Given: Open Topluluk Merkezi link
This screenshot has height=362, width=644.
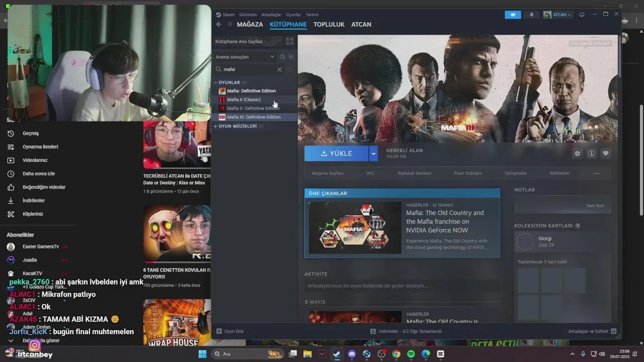Looking at the screenshot, I should 414,173.
